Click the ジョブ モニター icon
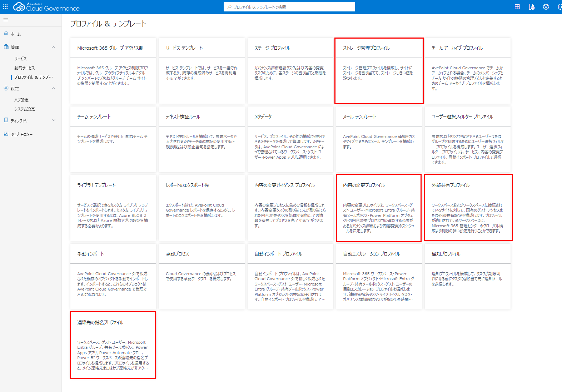Image resolution: width=562 pixels, height=392 pixels. tap(6, 134)
